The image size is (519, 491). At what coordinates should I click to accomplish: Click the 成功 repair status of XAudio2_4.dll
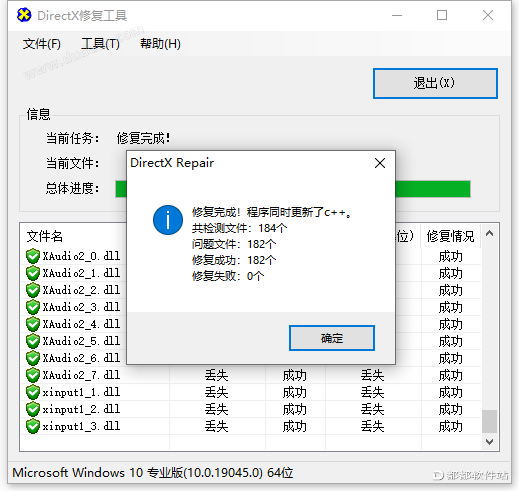450,325
